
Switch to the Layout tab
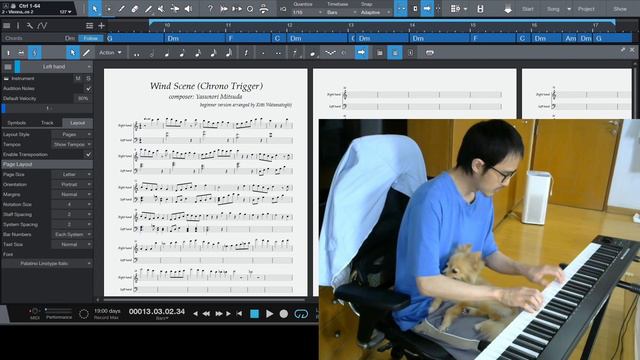(x=78, y=123)
